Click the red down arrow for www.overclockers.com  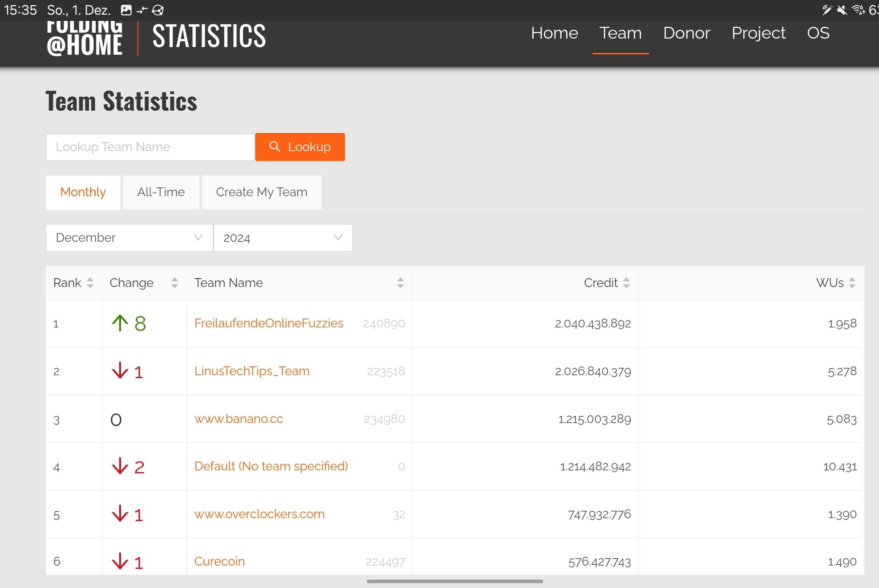pyautogui.click(x=120, y=514)
